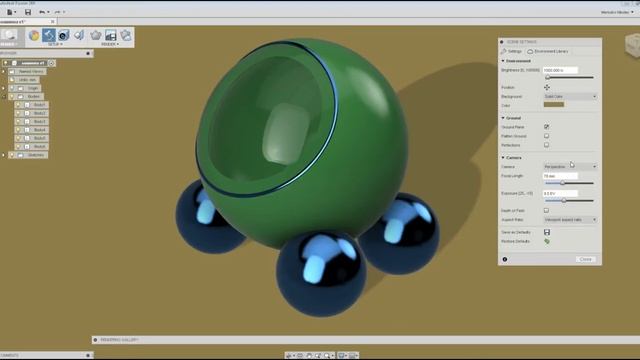Expand the Comments panel using its dot

(88, 356)
